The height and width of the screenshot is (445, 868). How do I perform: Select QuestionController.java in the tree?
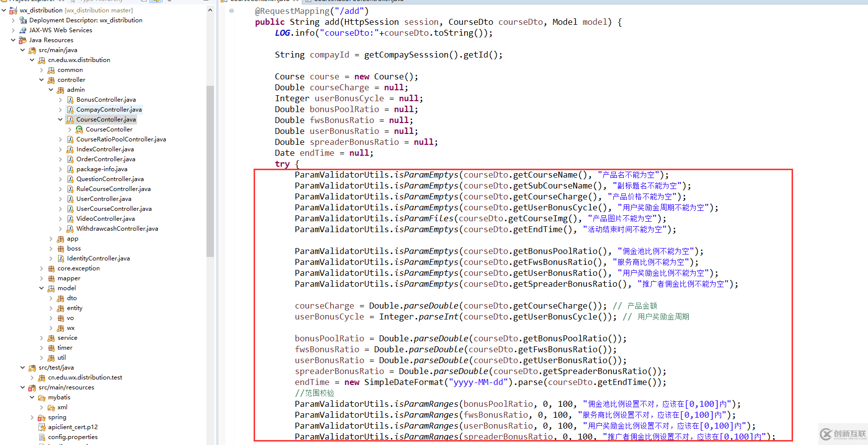(110, 179)
